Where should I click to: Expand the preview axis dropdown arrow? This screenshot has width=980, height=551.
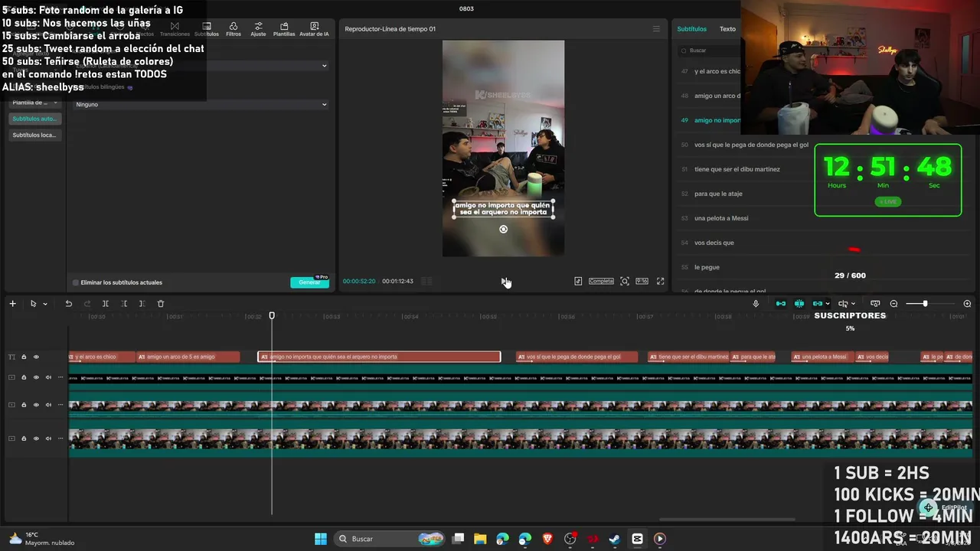pyautogui.click(x=853, y=304)
